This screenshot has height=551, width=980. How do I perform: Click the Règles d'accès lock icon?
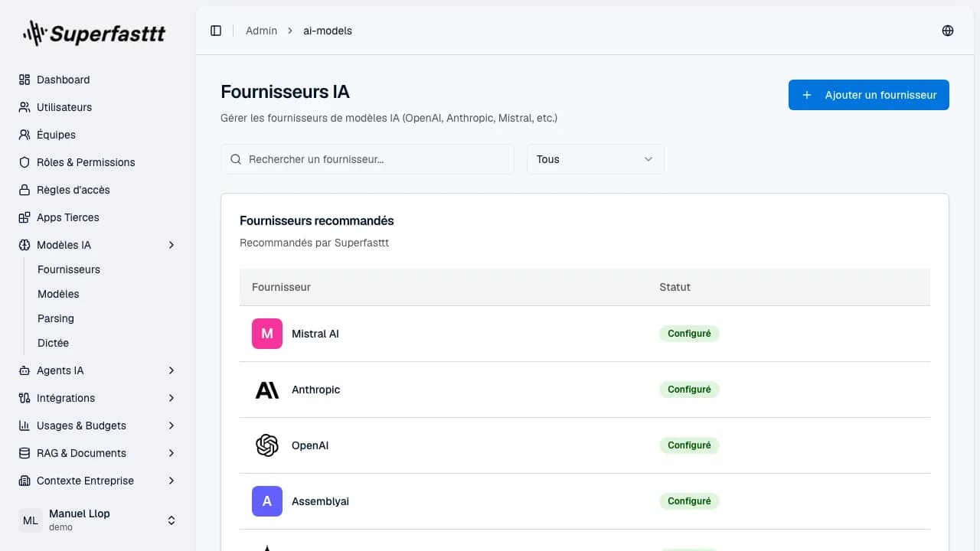24,190
